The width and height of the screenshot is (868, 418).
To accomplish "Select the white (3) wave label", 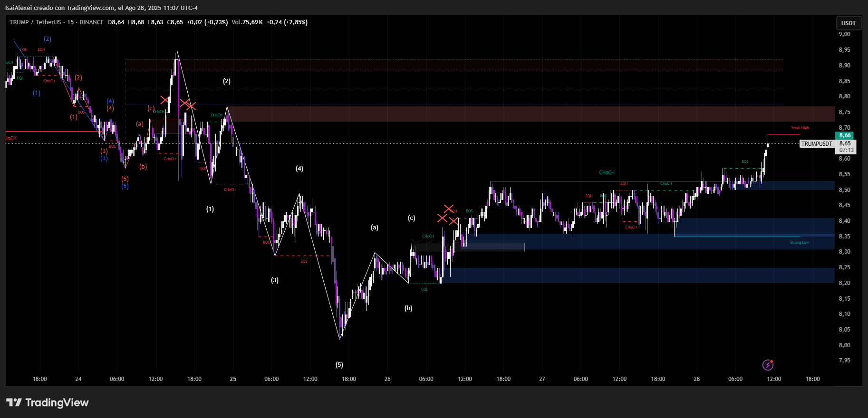I will [x=275, y=280].
